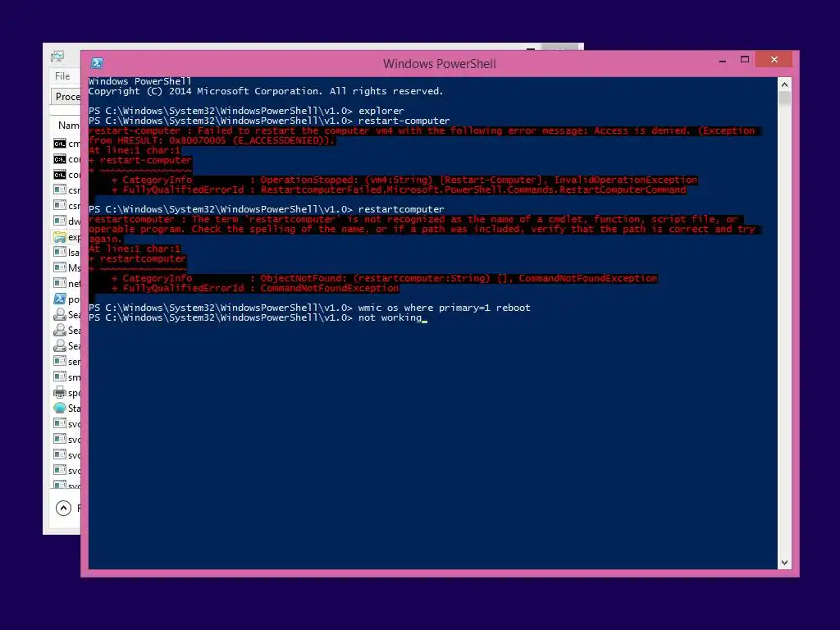Image resolution: width=840 pixels, height=630 pixels.
Task: Select the smss 'sm' process icon
Action: 60,377
